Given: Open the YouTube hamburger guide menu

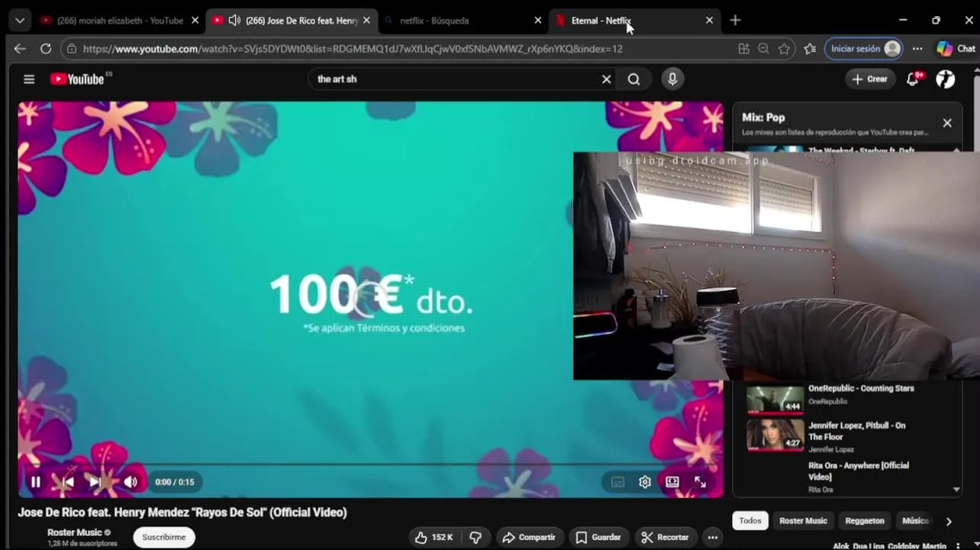Looking at the screenshot, I should click(x=29, y=79).
